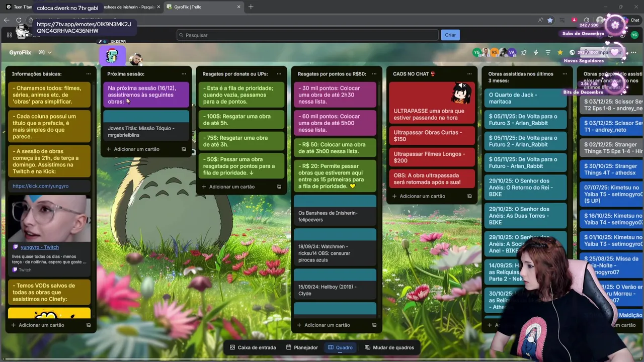Open the browser Chat sidebar button
This screenshot has width=644, height=362.
[631, 20]
